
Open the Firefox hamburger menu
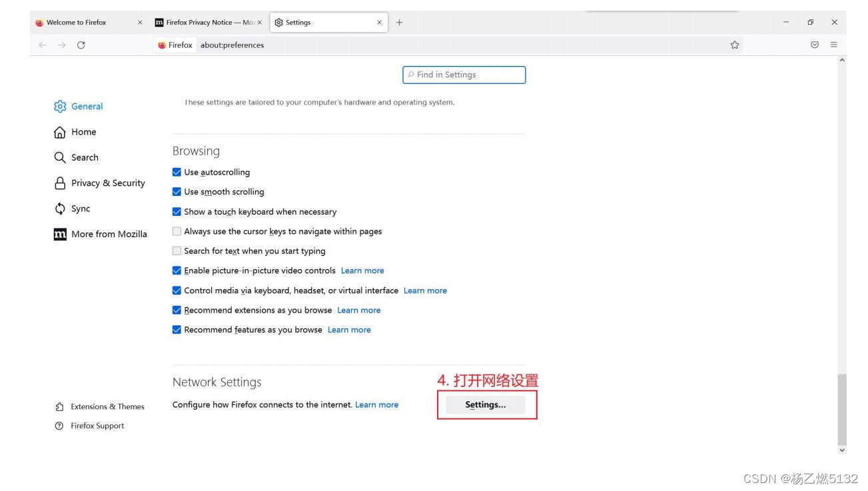pos(833,45)
